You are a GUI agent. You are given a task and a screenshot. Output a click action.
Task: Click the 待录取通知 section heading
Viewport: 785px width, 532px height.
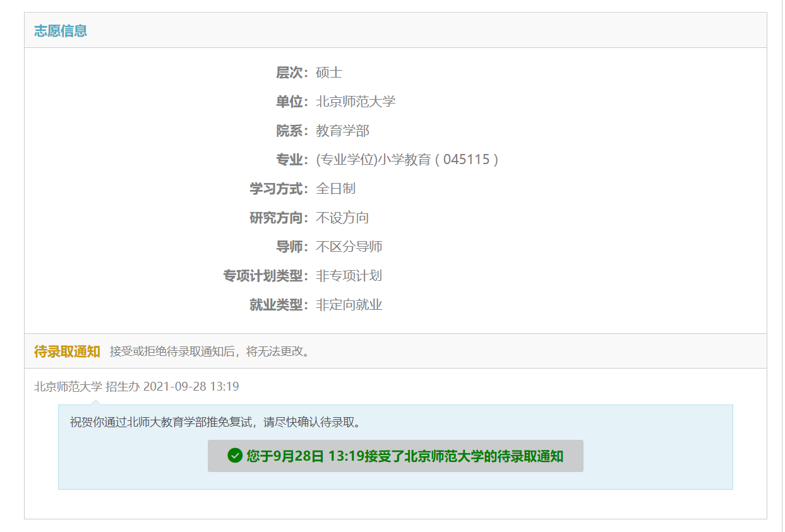tap(67, 352)
